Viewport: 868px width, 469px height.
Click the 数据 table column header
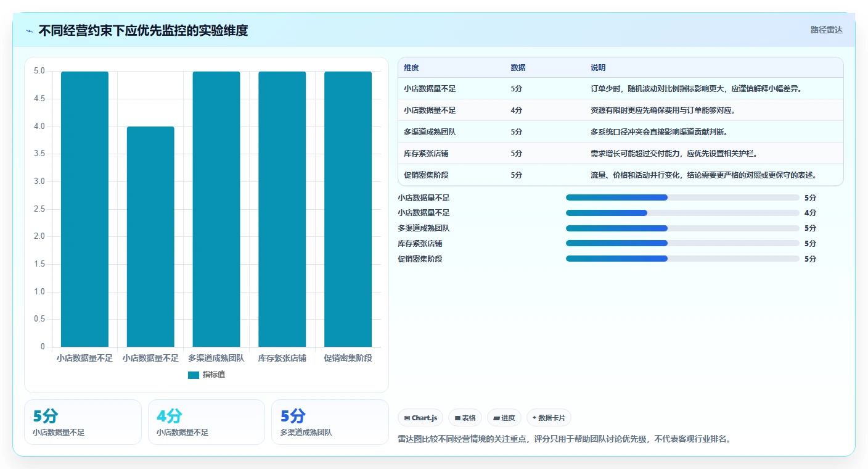pyautogui.click(x=518, y=68)
